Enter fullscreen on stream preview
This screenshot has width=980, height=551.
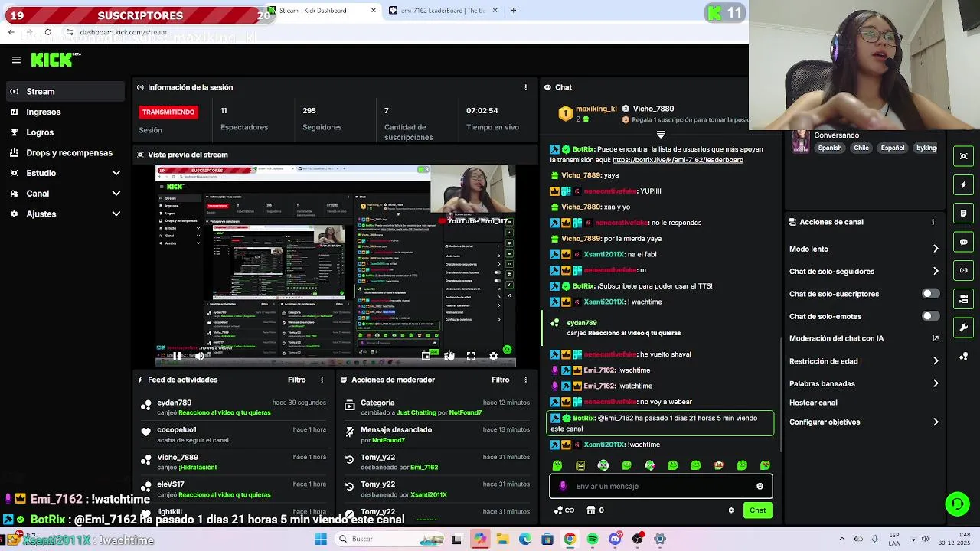(471, 356)
